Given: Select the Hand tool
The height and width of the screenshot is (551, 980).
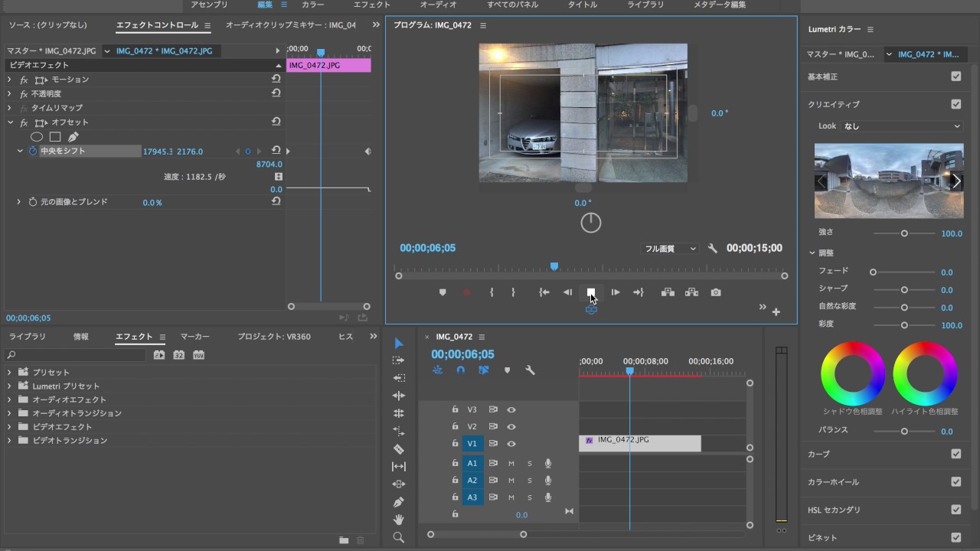Looking at the screenshot, I should pyautogui.click(x=398, y=520).
